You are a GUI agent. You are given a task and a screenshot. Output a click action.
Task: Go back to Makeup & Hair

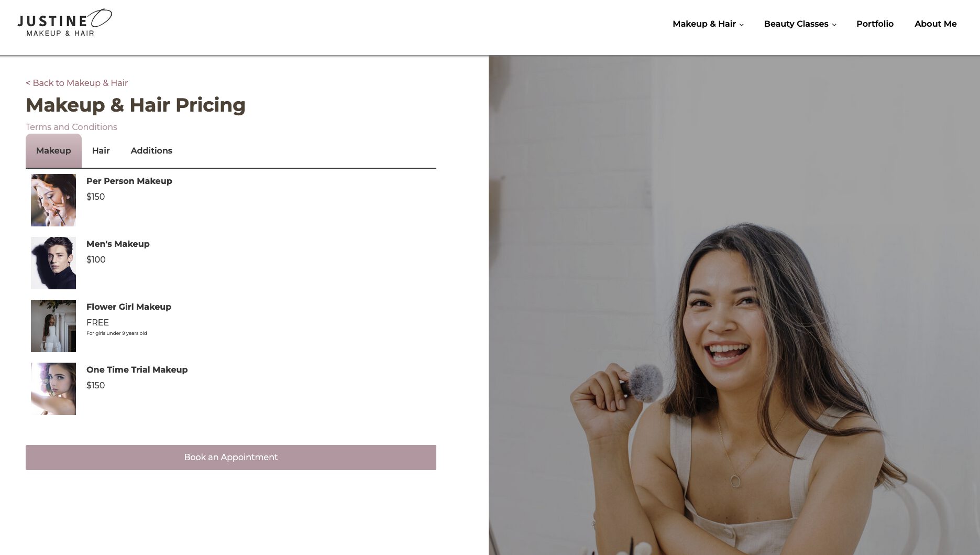[x=76, y=83]
